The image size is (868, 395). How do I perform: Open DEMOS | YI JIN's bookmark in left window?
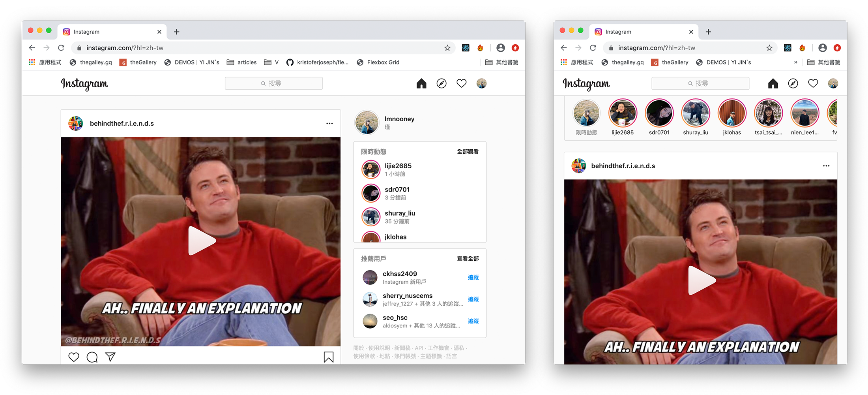pos(192,62)
